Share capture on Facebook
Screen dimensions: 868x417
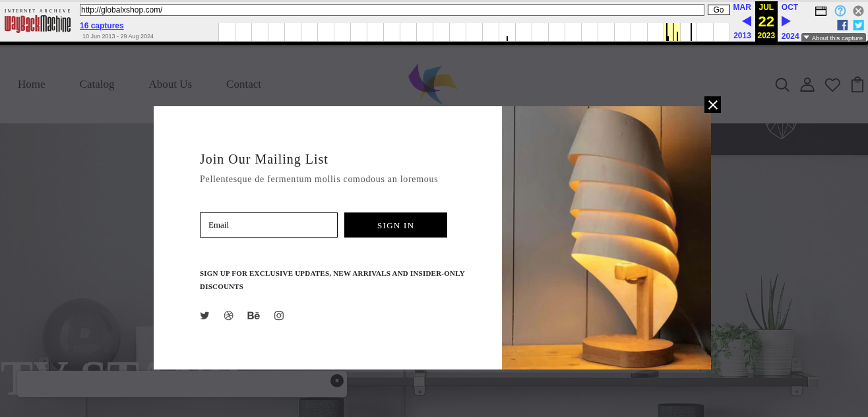pyautogui.click(x=842, y=25)
